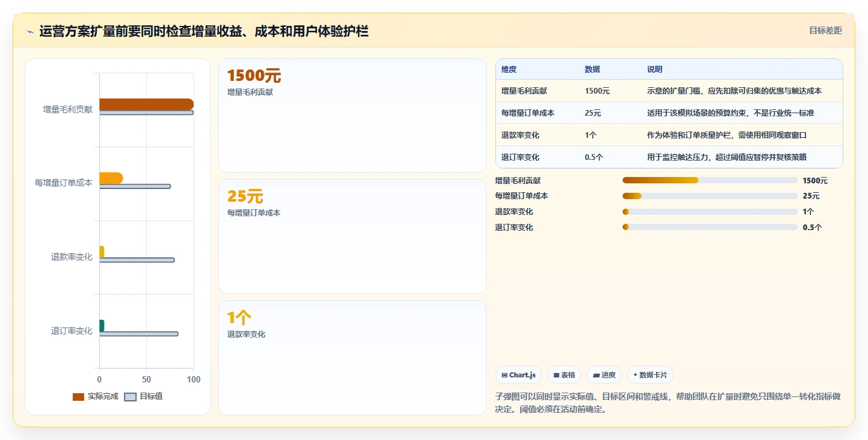Select the 25元 data card
Viewport: 868px width, 440px height.
[352, 236]
